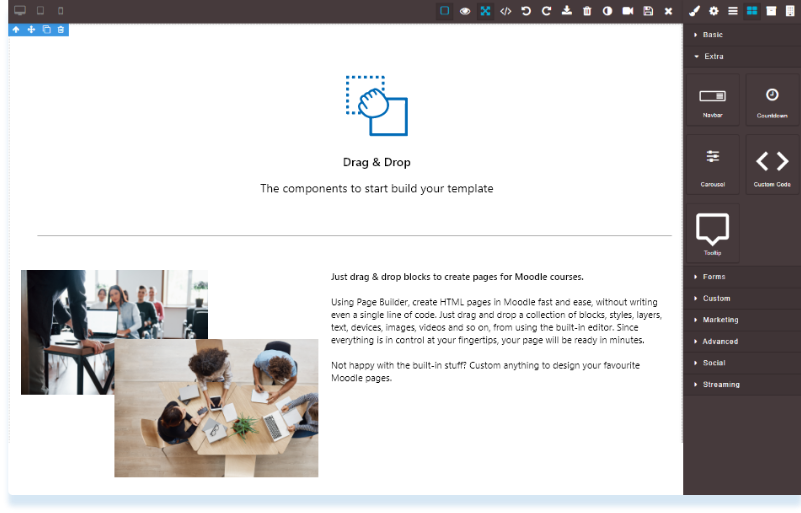Click the 'Drag & Drop' heading text
This screenshot has width=801, height=513.
(x=377, y=162)
